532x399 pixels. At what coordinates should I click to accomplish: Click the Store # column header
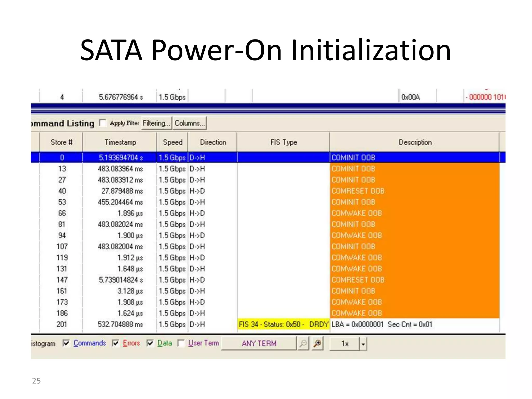(61, 142)
